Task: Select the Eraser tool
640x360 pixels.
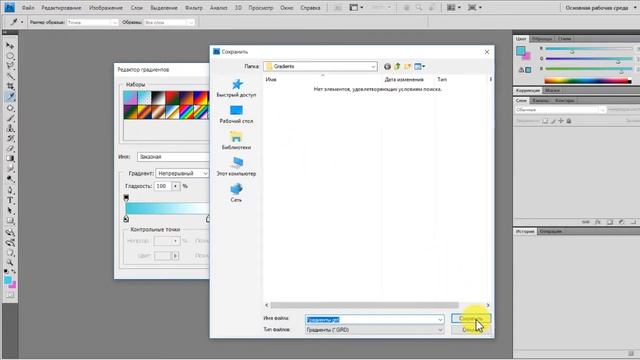Action: (x=10, y=149)
